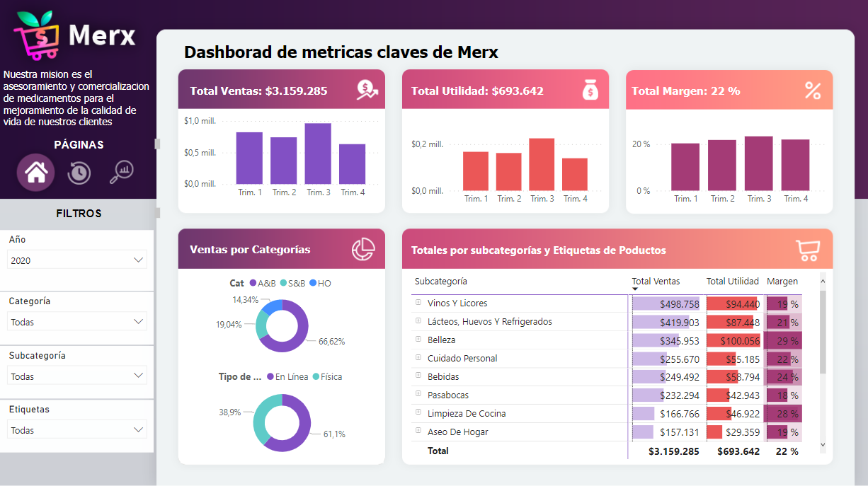Viewport: 868px width, 486px height.
Task: Expand the Vinos Y Licores row
Action: click(418, 303)
